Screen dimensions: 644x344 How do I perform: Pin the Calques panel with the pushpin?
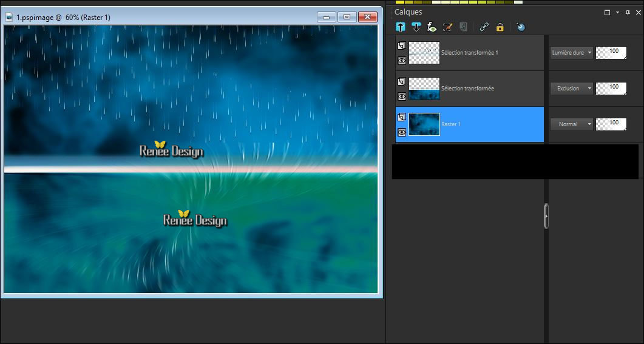tap(628, 12)
